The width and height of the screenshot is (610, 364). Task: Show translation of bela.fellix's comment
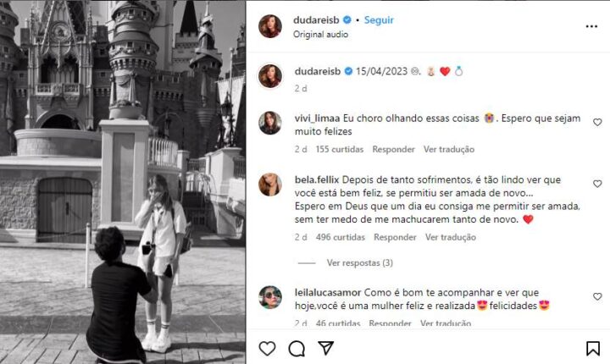click(451, 237)
